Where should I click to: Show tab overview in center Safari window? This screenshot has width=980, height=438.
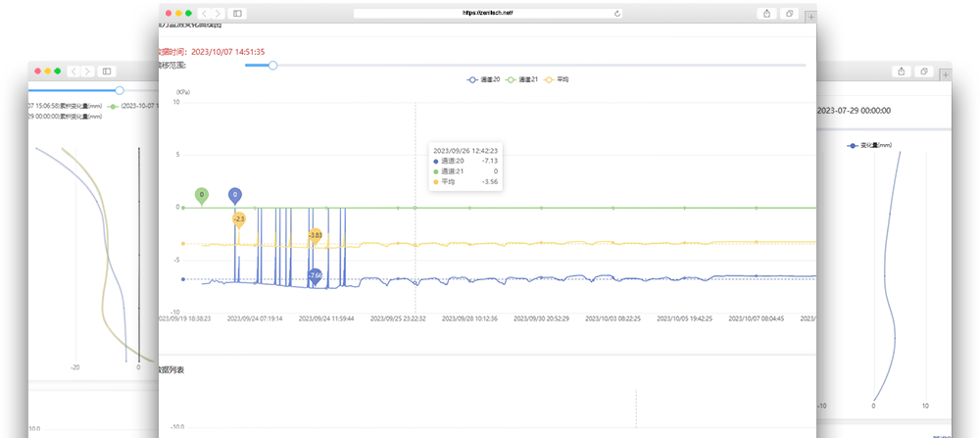789,13
